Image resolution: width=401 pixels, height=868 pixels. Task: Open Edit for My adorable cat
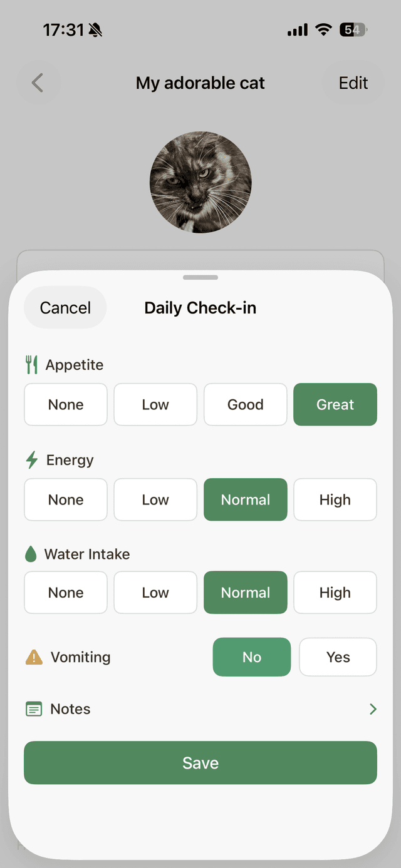coord(353,82)
